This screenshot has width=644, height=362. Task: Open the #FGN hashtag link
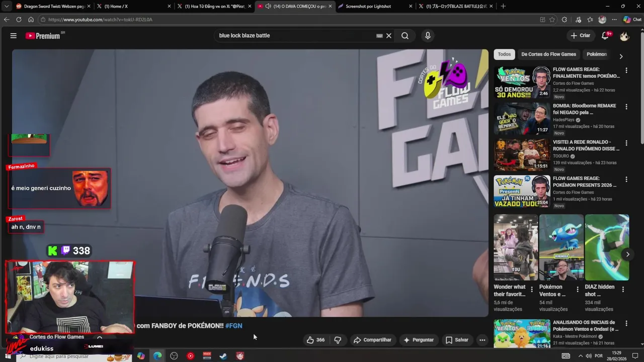tap(234, 326)
